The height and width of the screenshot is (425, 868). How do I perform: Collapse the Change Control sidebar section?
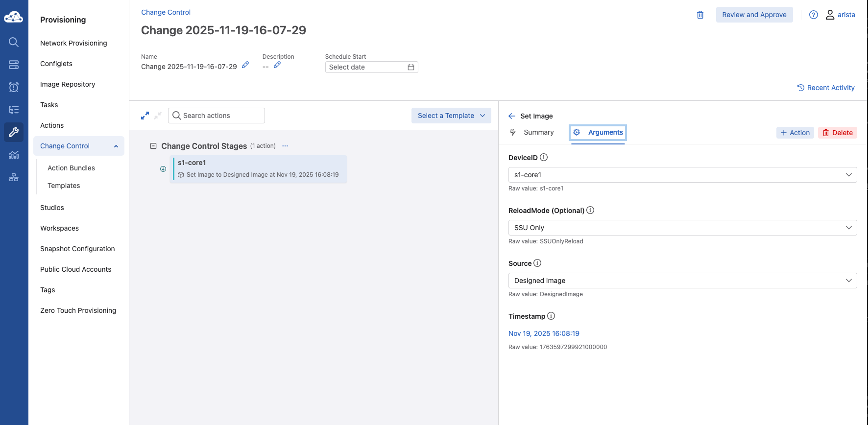click(x=116, y=146)
